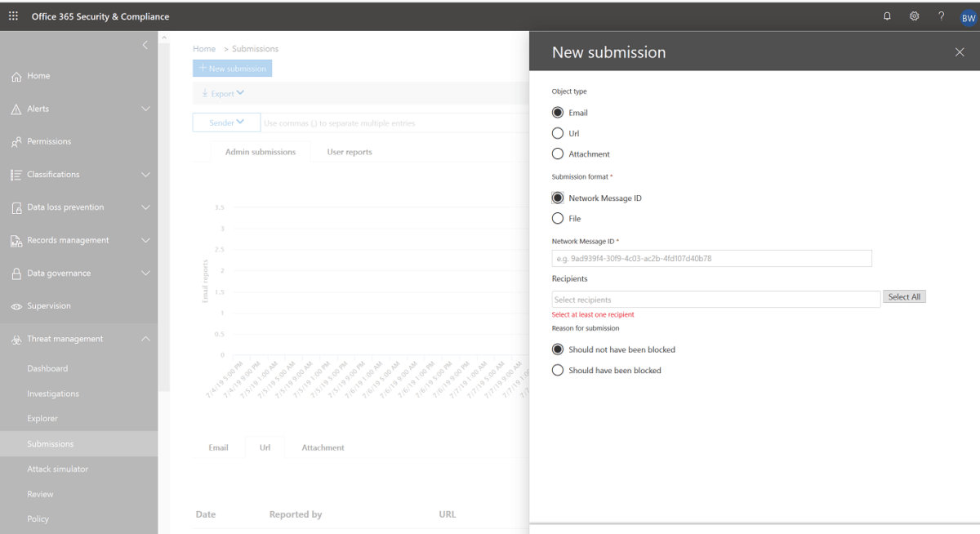
Task: Select 'Should have been blocked' reason
Action: [558, 371]
